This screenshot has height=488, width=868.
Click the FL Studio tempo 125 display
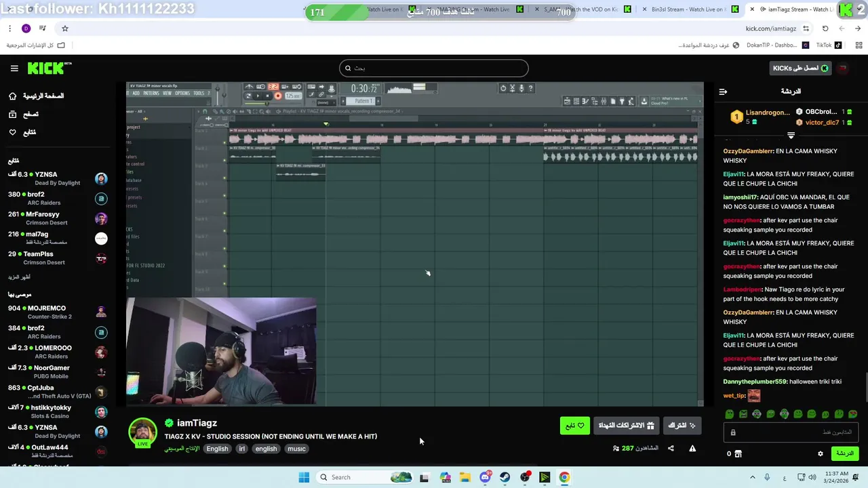coord(293,96)
